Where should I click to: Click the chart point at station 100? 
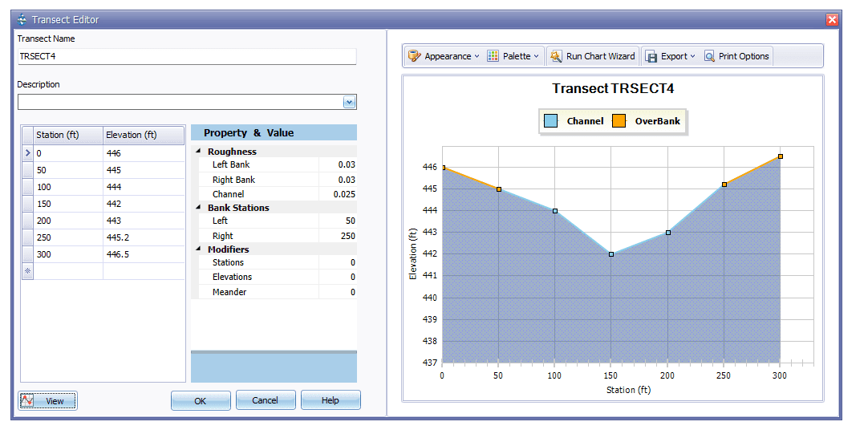554,211
